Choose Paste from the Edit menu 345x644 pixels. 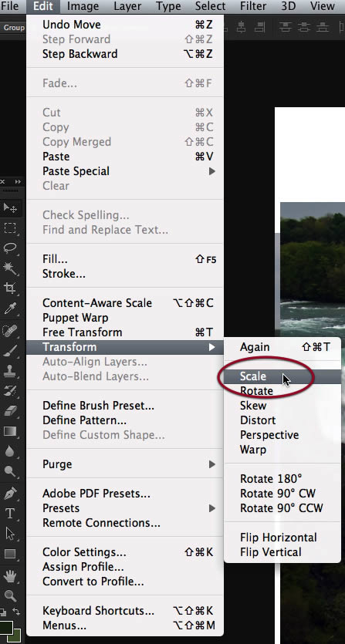[x=125, y=157]
